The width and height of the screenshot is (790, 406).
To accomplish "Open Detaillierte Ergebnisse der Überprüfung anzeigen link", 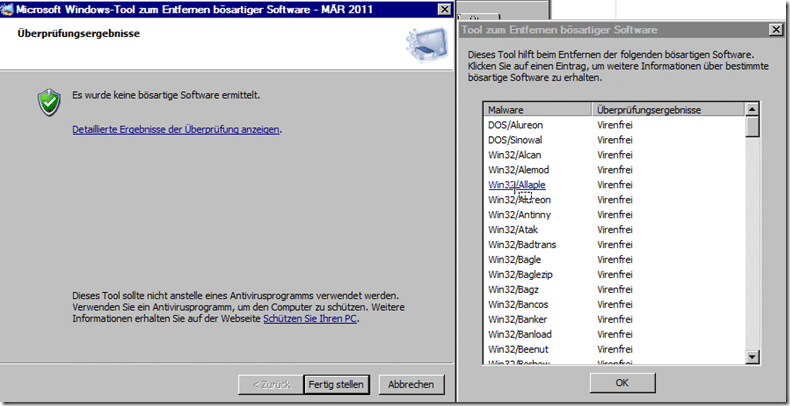I will coord(175,129).
